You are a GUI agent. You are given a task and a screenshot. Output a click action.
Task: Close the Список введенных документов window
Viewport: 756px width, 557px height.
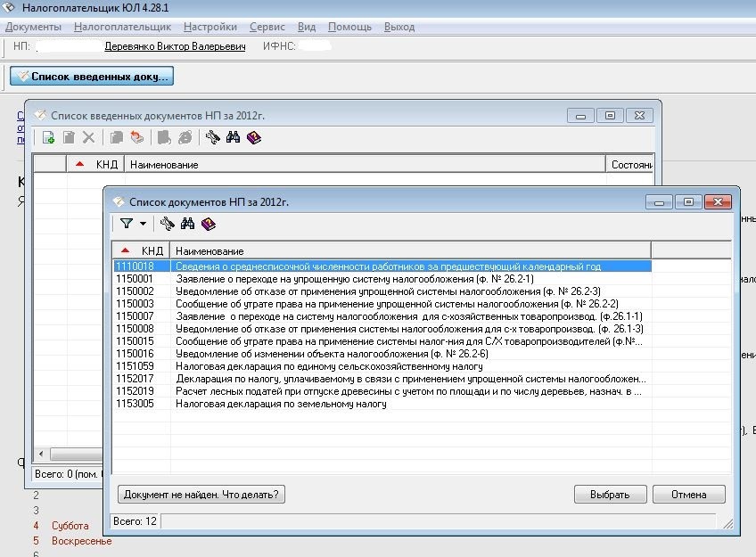click(639, 116)
